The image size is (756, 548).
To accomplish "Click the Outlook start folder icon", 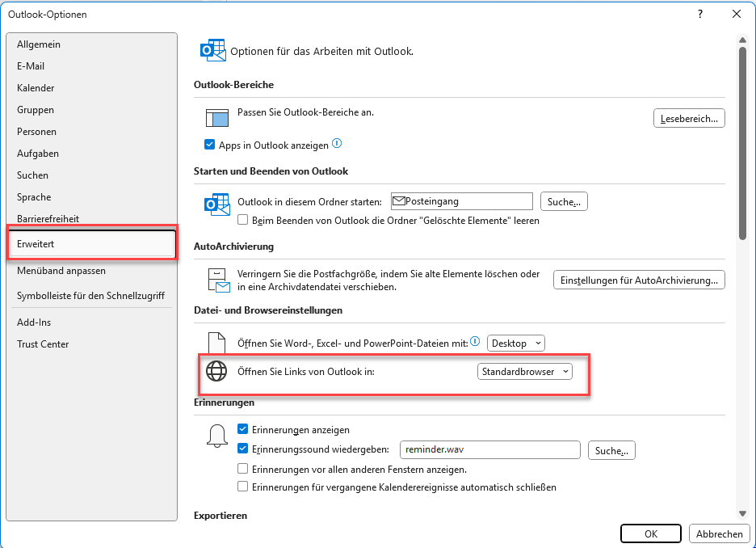I will (216, 204).
